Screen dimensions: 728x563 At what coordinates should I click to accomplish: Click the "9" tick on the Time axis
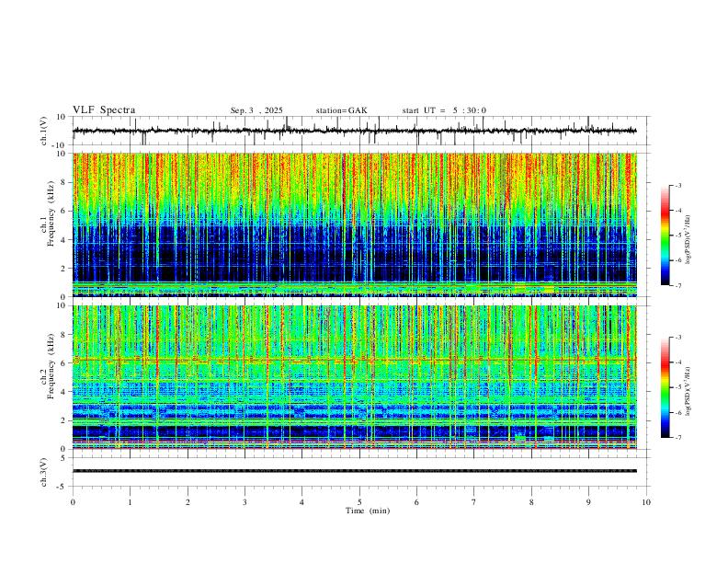[x=588, y=502]
